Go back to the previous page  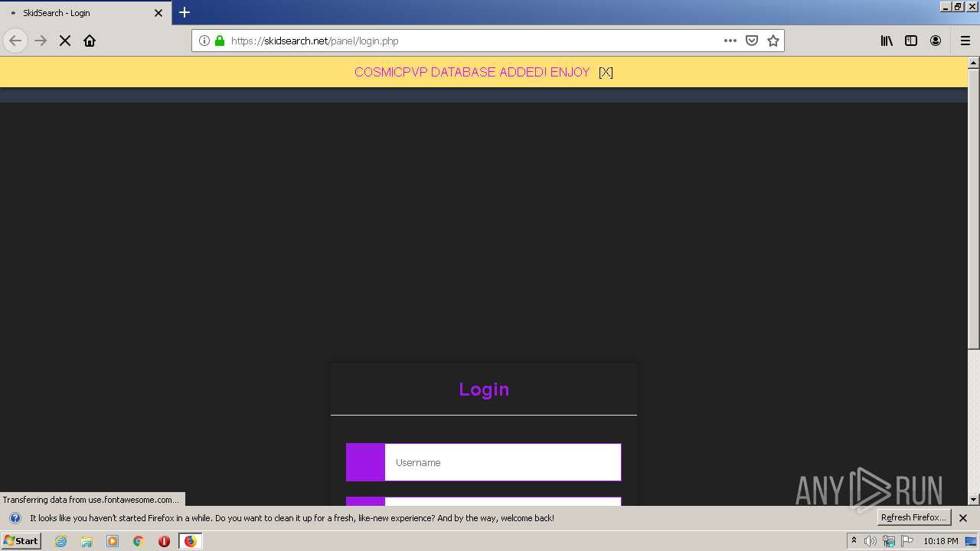click(x=15, y=41)
